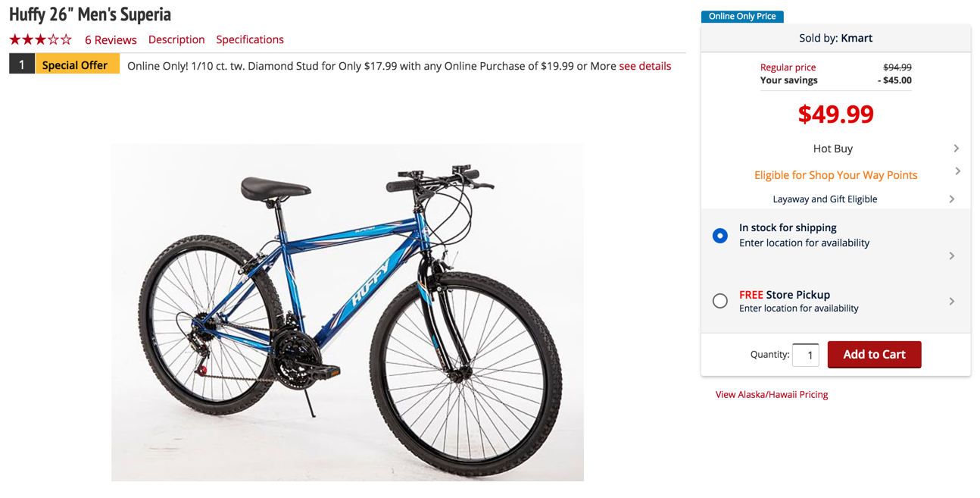Expand Shop Your Way Points chevron
This screenshot has height=498, width=980.
point(957,171)
